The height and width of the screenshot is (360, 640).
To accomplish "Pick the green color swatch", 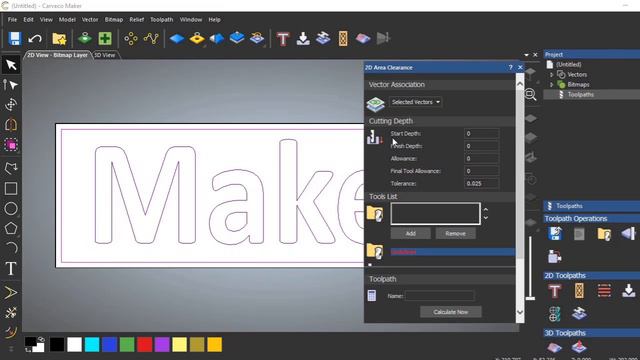I will pyautogui.click(x=127, y=344).
